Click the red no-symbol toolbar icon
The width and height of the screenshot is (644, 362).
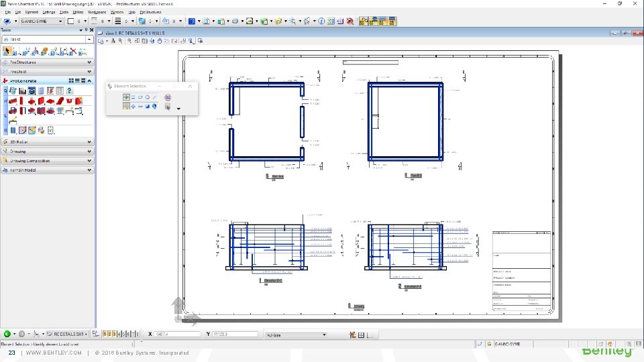coord(350,21)
